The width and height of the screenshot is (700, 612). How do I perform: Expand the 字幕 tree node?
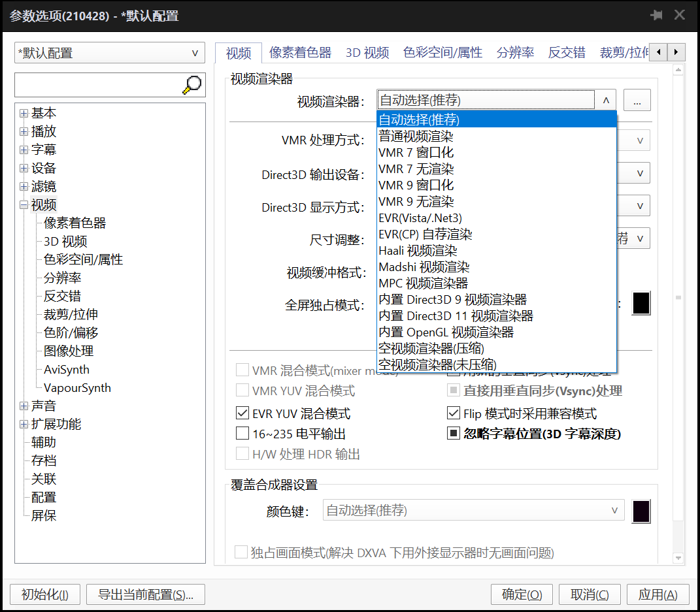pos(24,150)
